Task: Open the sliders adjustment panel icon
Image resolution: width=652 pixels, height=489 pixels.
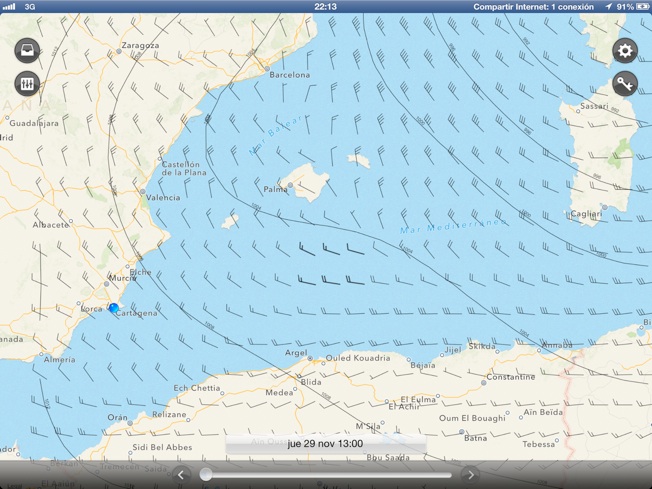Action: click(27, 84)
